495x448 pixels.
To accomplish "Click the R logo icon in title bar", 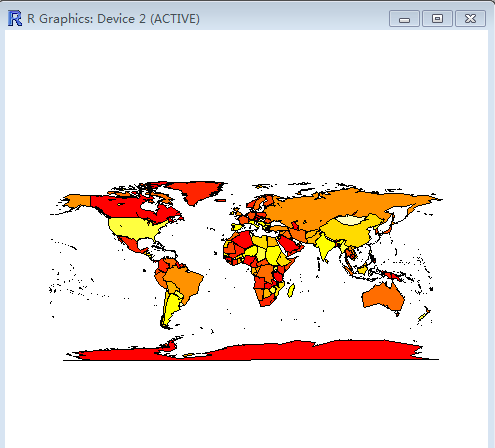I will tap(15, 18).
